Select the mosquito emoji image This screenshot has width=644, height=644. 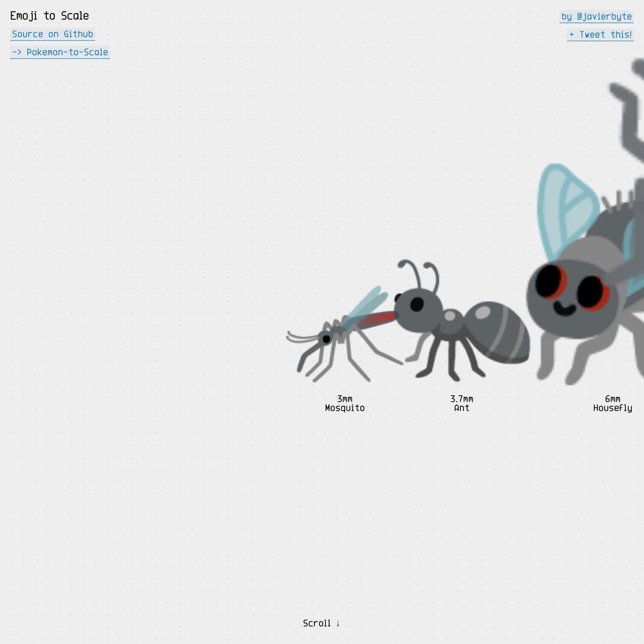[x=344, y=334]
